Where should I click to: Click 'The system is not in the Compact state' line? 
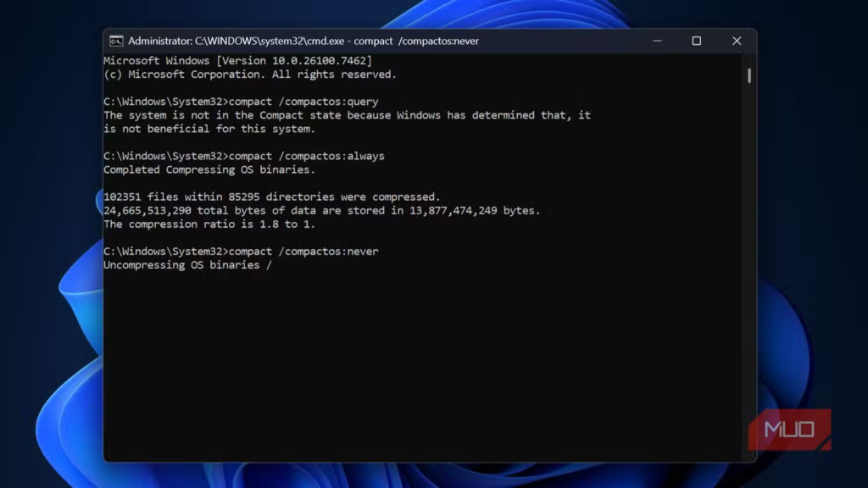click(x=347, y=115)
